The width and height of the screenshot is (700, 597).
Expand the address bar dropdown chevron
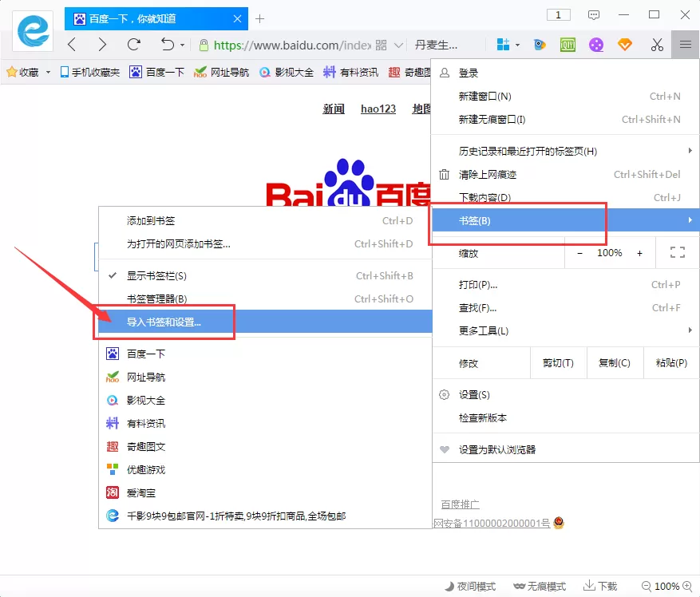398,45
